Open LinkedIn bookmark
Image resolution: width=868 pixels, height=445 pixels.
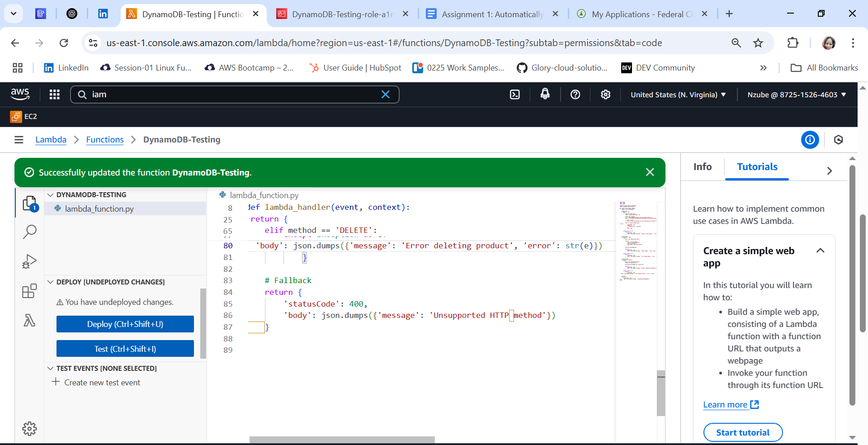[x=66, y=68]
